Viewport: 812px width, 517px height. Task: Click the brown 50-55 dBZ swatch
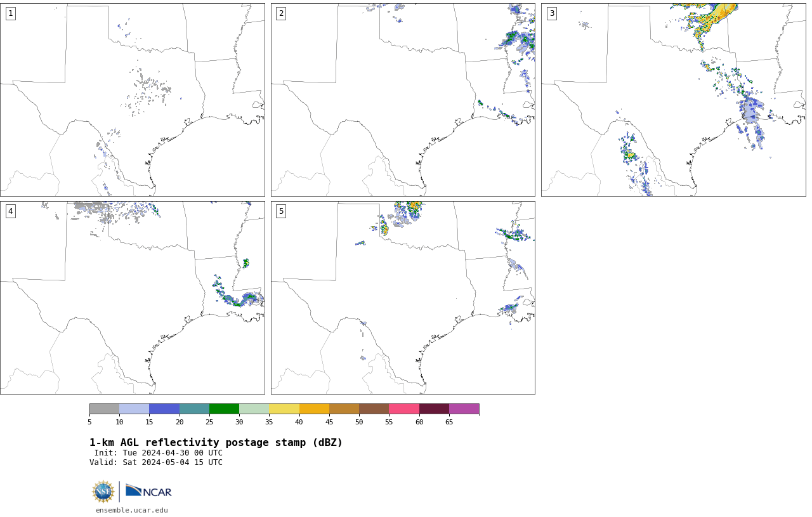(x=374, y=409)
